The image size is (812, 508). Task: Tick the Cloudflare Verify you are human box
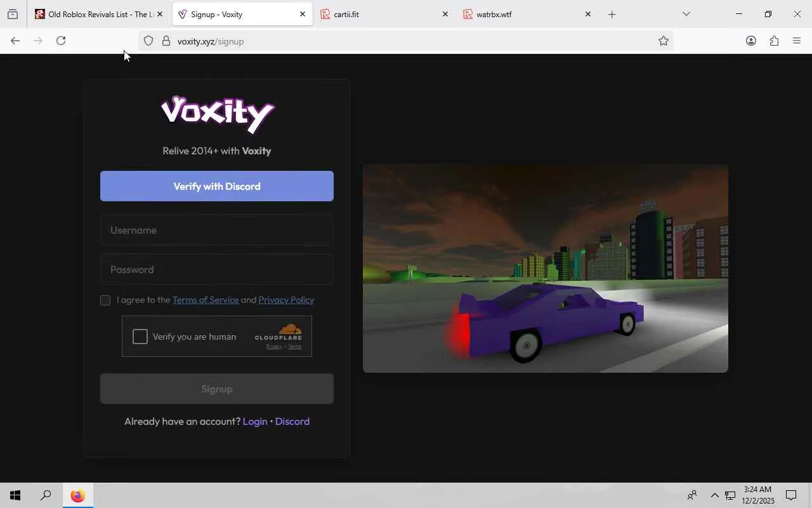(x=140, y=337)
